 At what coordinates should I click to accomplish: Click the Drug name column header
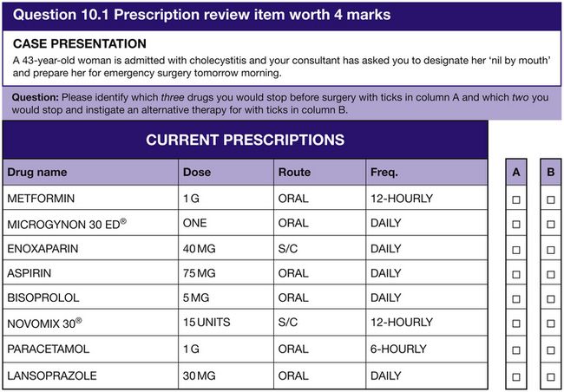point(37,173)
